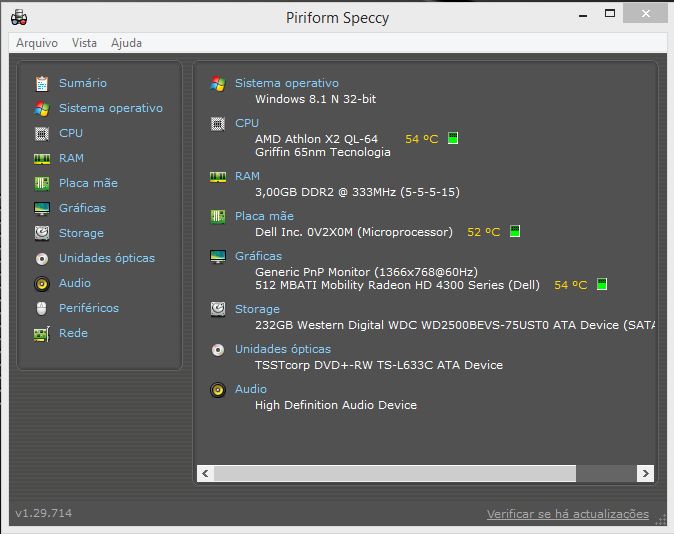Click the CPU chip icon in sidebar
Screen dimensions: 674x534
click(42, 134)
